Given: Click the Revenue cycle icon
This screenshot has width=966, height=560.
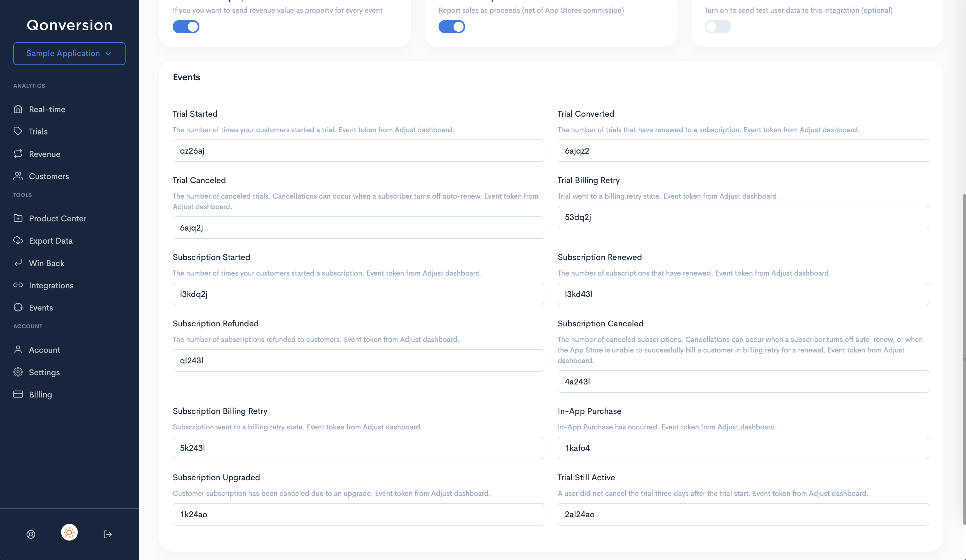Looking at the screenshot, I should (18, 154).
